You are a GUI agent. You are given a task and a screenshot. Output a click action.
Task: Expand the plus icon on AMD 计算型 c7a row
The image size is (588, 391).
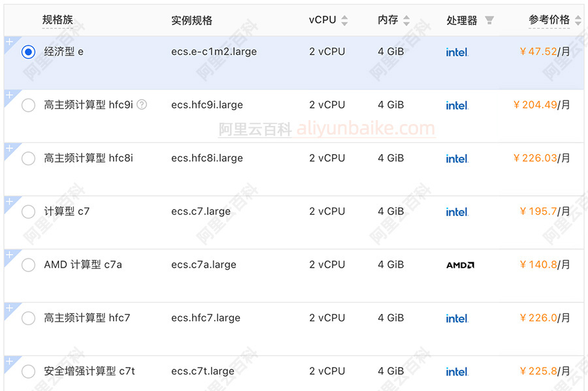[x=8, y=255]
